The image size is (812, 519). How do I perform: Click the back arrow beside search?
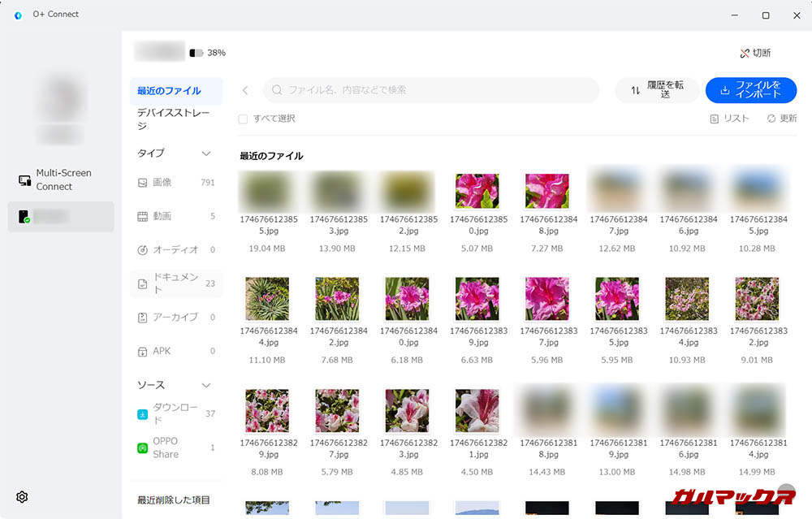[x=245, y=90]
